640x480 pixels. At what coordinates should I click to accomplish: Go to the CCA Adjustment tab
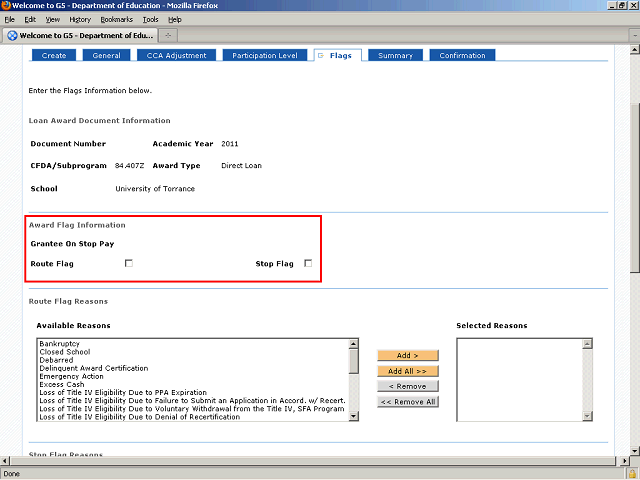click(x=176, y=56)
